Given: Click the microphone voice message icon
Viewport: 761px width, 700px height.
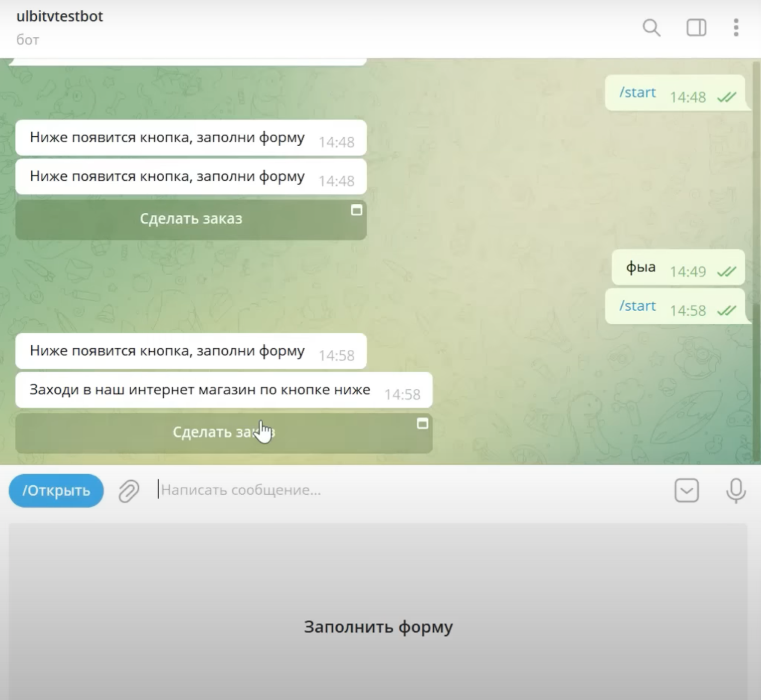Looking at the screenshot, I should (x=736, y=491).
